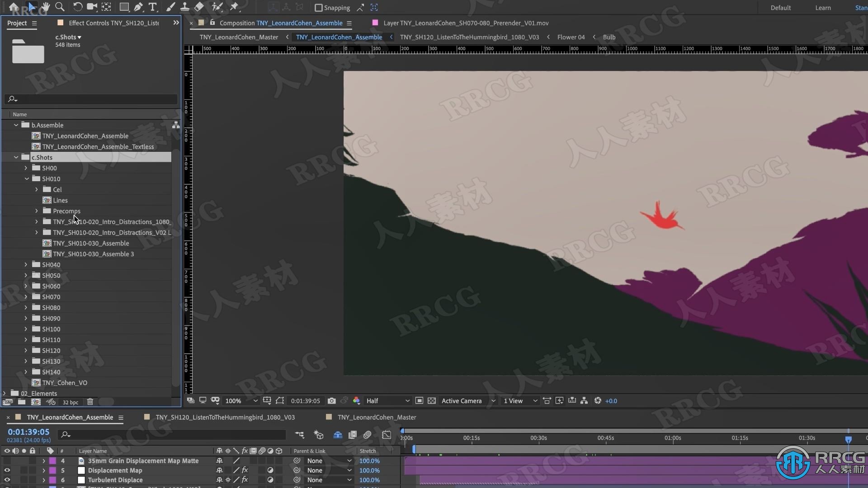Image resolution: width=868 pixels, height=488 pixels.
Task: Toggle Hide Shy Layers switch
Action: click(x=338, y=435)
